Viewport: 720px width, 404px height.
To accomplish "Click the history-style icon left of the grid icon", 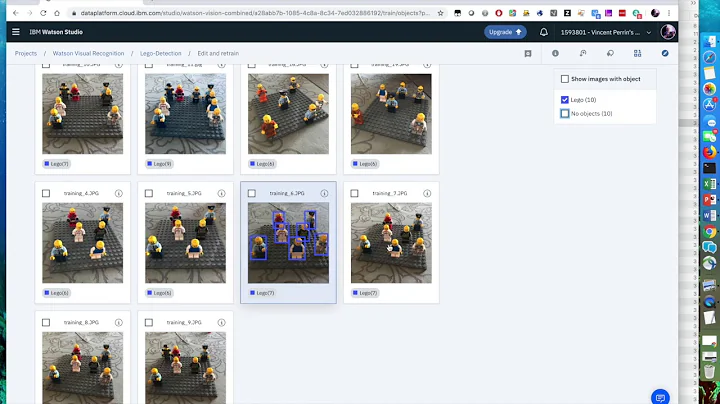I will pos(610,53).
